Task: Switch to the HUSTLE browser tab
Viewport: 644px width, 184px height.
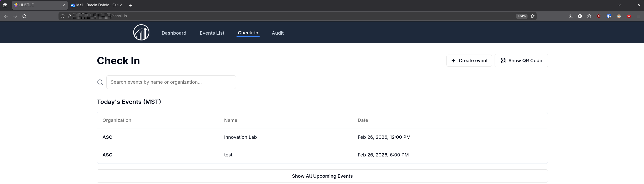Action: click(x=40, y=5)
